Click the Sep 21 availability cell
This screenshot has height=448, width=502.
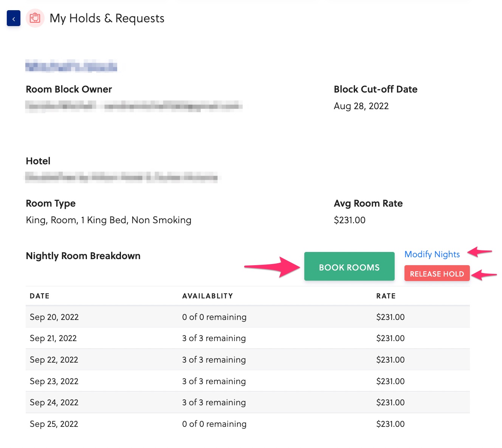click(x=214, y=338)
